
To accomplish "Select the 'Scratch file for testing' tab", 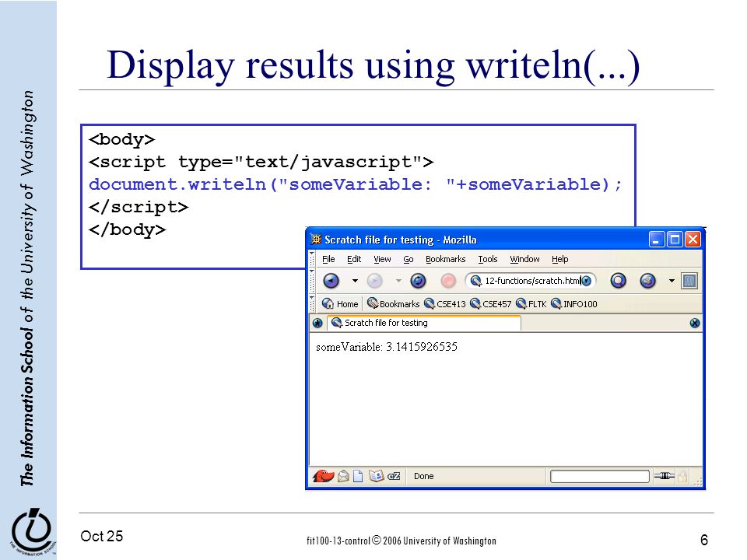I will click(x=424, y=323).
